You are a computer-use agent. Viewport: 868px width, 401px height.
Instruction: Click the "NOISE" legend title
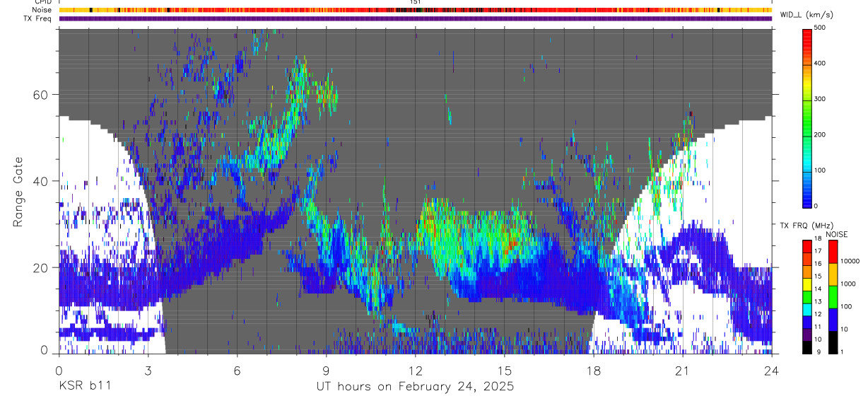point(836,234)
